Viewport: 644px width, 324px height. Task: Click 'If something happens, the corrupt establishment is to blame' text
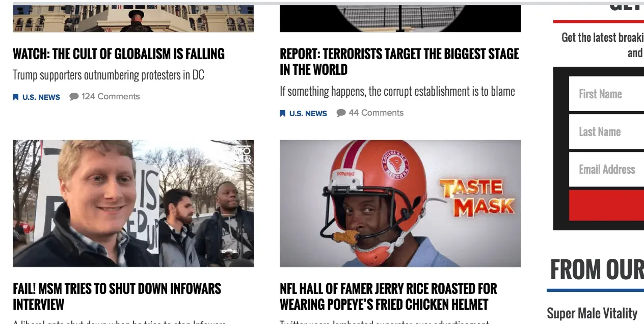[397, 91]
